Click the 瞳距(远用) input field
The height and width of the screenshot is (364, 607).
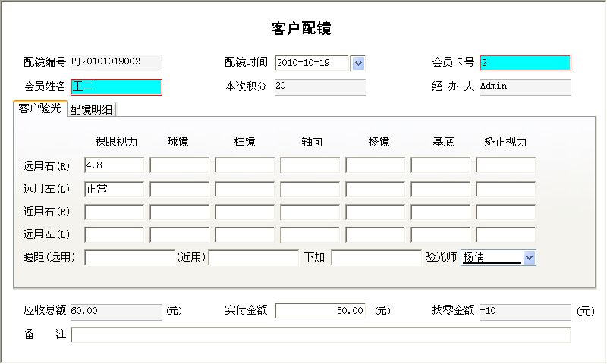coord(130,258)
